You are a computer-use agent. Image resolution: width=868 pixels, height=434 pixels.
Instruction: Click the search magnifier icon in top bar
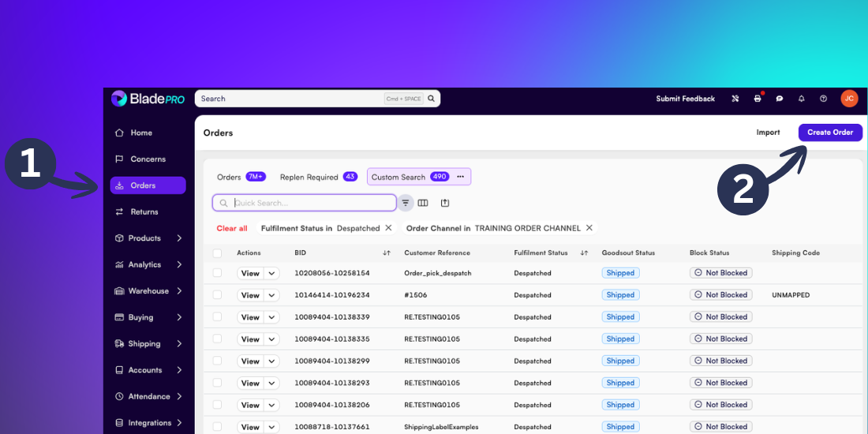click(x=431, y=99)
